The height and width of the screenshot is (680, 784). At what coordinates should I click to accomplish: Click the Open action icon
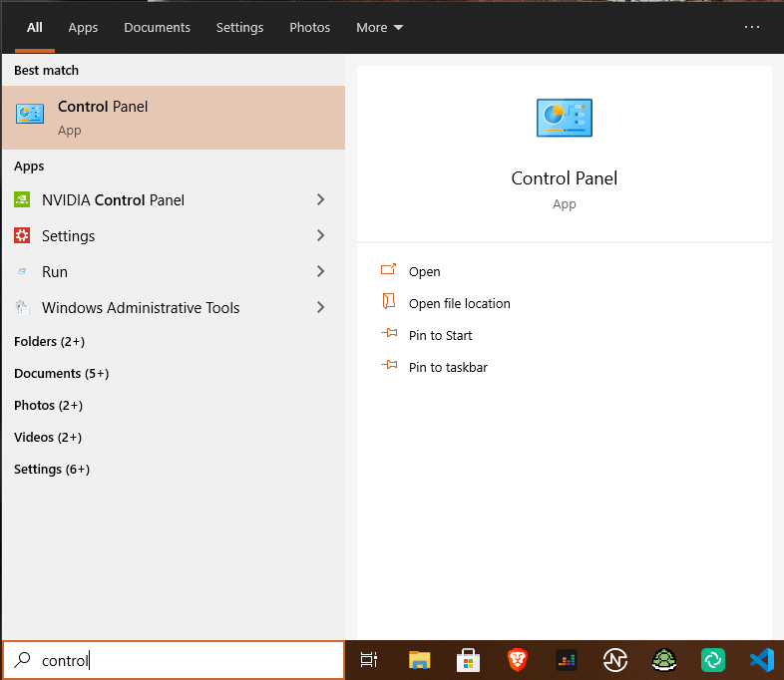(388, 270)
